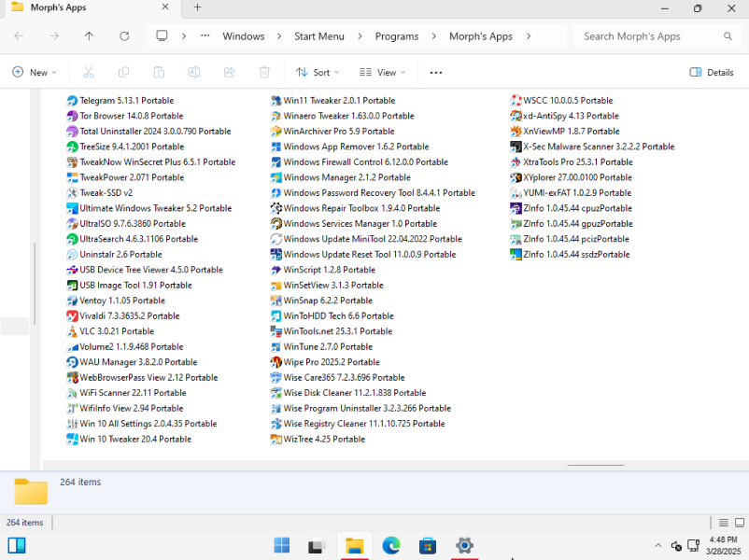Select the WinSnap 6.2.2 Portable icon

coord(276,301)
